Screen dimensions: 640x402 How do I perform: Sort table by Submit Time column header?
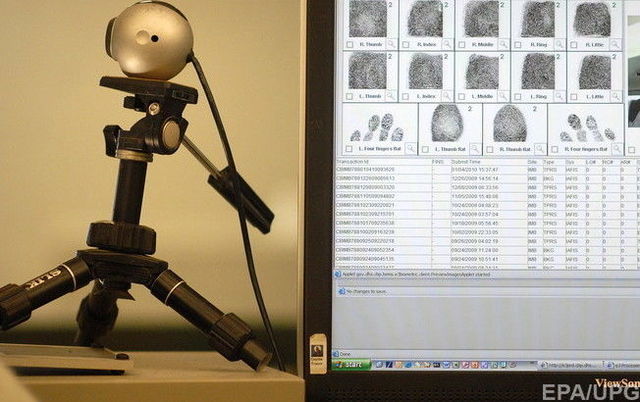click(467, 161)
